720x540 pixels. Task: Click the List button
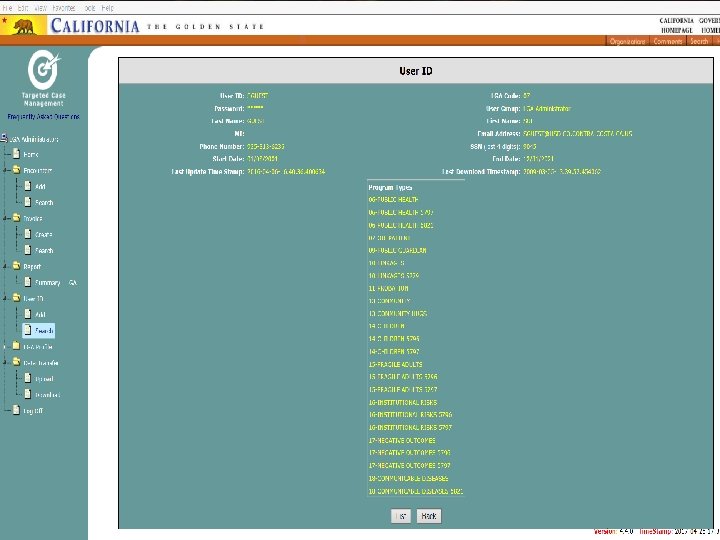pyautogui.click(x=401, y=516)
